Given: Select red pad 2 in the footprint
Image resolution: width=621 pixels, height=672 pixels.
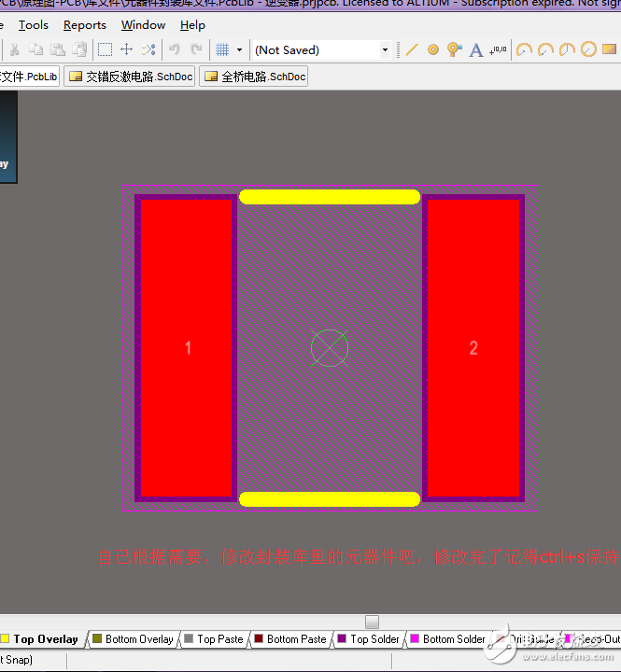Looking at the screenshot, I should pyautogui.click(x=473, y=348).
